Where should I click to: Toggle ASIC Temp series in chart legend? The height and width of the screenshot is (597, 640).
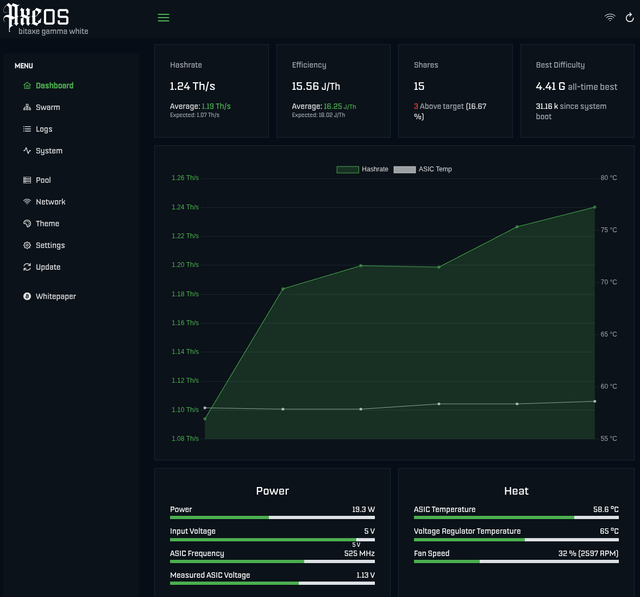[423, 170]
